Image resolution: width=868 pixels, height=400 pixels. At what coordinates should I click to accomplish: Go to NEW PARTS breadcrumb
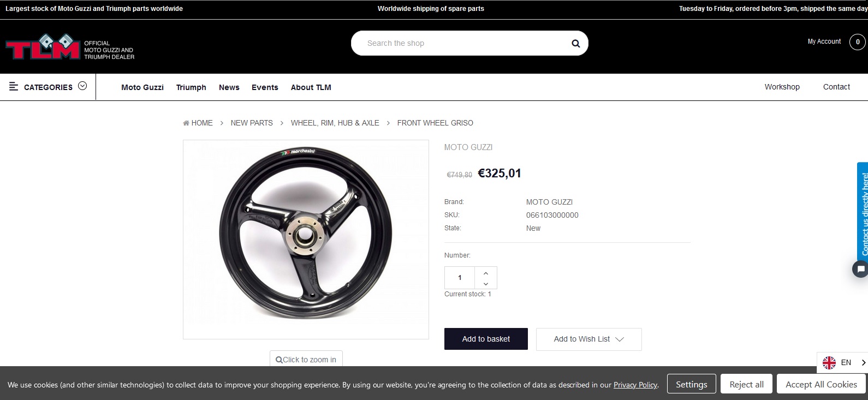pyautogui.click(x=252, y=123)
